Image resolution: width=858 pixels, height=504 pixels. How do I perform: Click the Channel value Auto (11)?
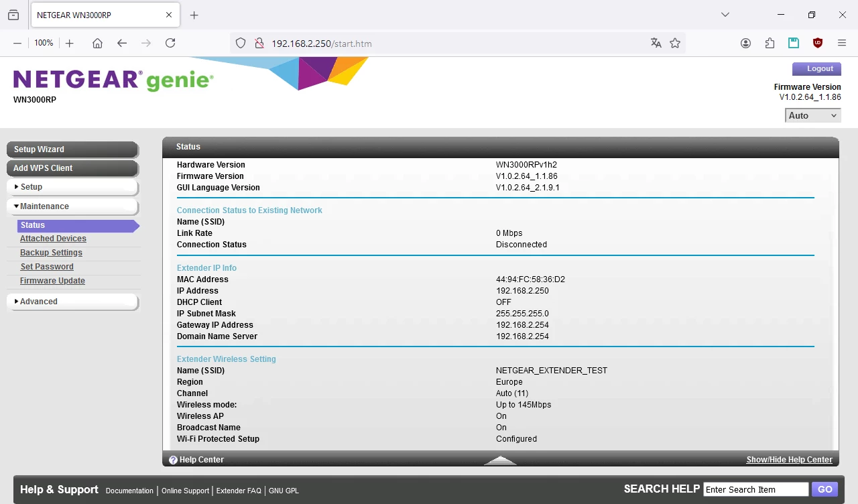pyautogui.click(x=512, y=393)
